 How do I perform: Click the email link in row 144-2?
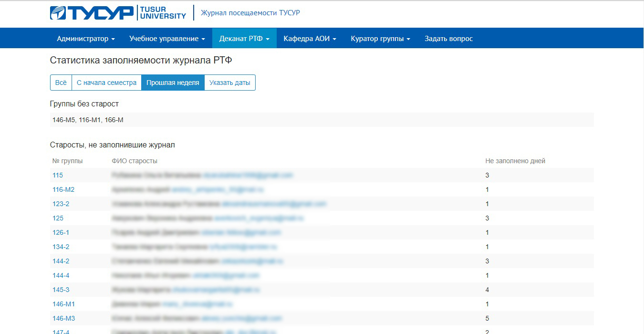(252, 261)
